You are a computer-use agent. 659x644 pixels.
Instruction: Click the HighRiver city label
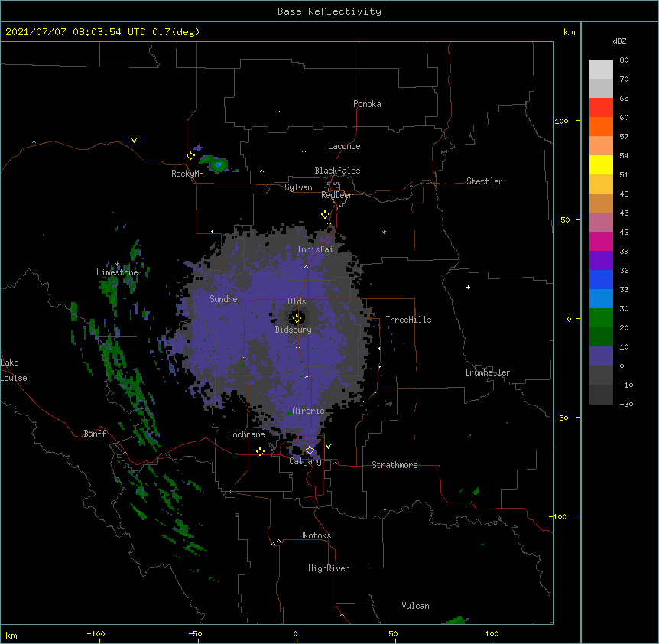click(329, 568)
